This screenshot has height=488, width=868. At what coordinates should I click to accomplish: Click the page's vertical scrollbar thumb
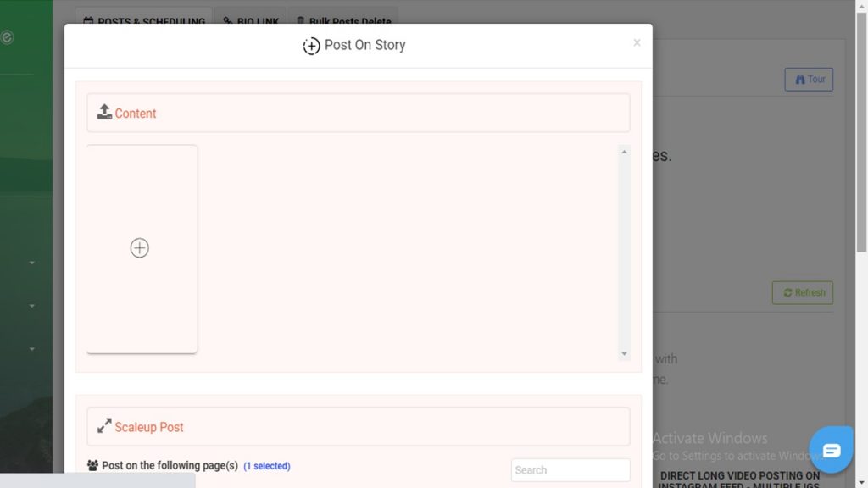point(862,131)
